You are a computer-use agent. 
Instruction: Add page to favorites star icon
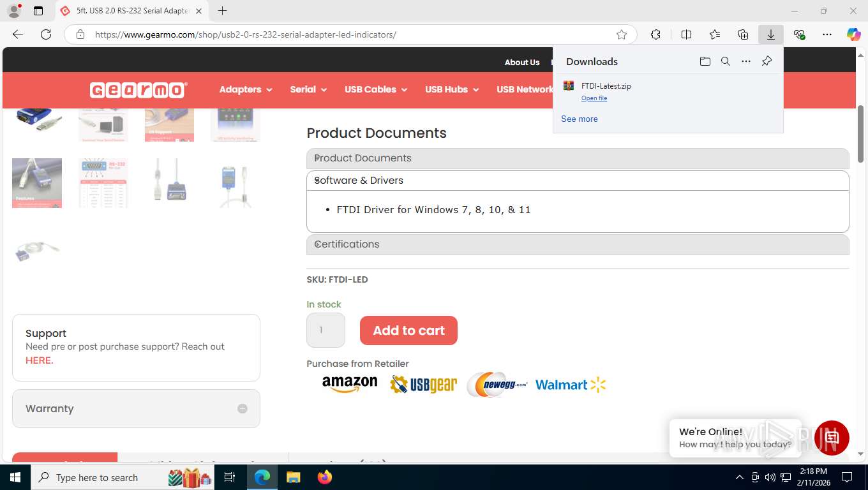(x=622, y=34)
